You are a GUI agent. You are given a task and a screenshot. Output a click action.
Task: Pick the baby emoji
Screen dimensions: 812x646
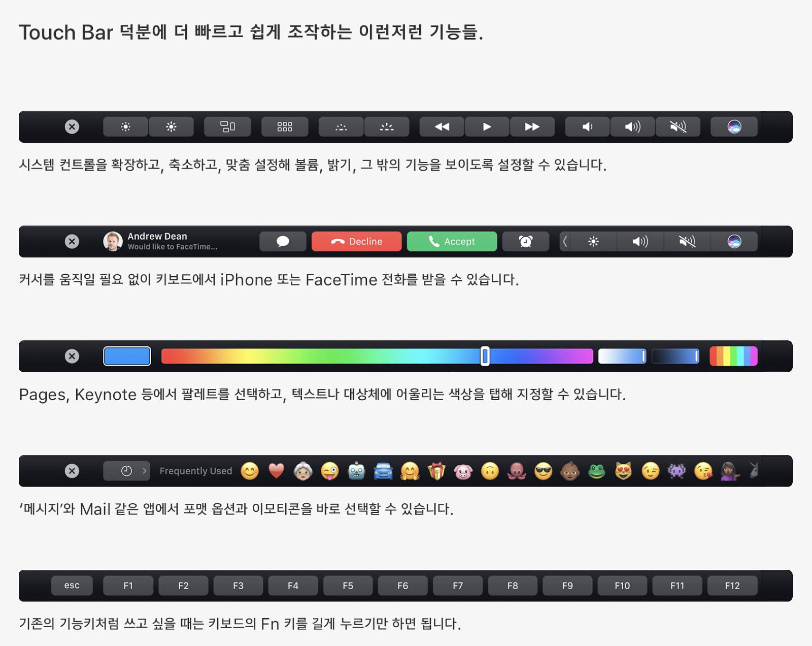tap(570, 471)
